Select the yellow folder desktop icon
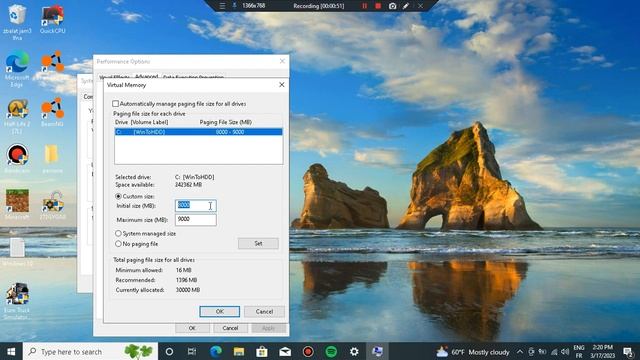This screenshot has height=360, width=640. [x=52, y=159]
